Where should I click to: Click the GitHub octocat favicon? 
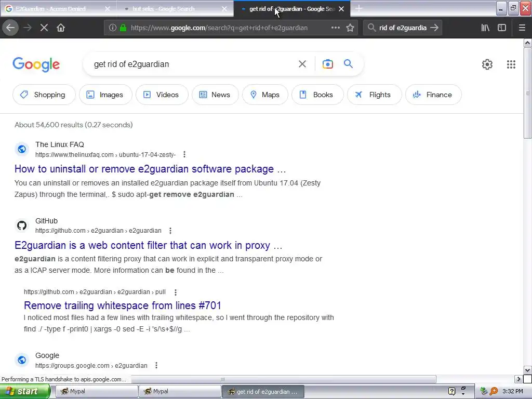22,225
